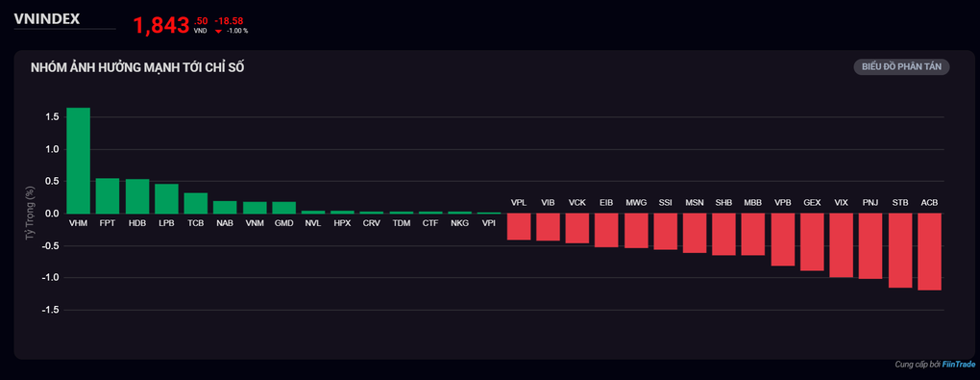The height and width of the screenshot is (380, 980).
Task: Select the NKG ticker label
Action: pos(460,223)
